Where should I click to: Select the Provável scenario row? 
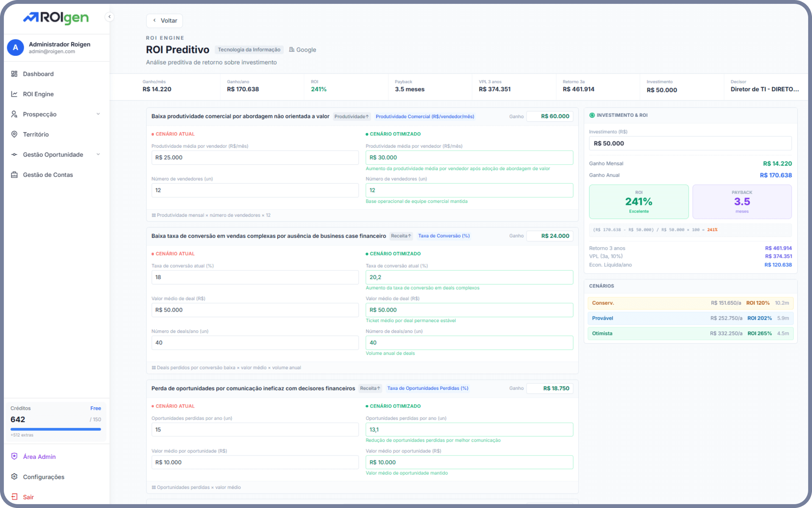click(x=690, y=318)
